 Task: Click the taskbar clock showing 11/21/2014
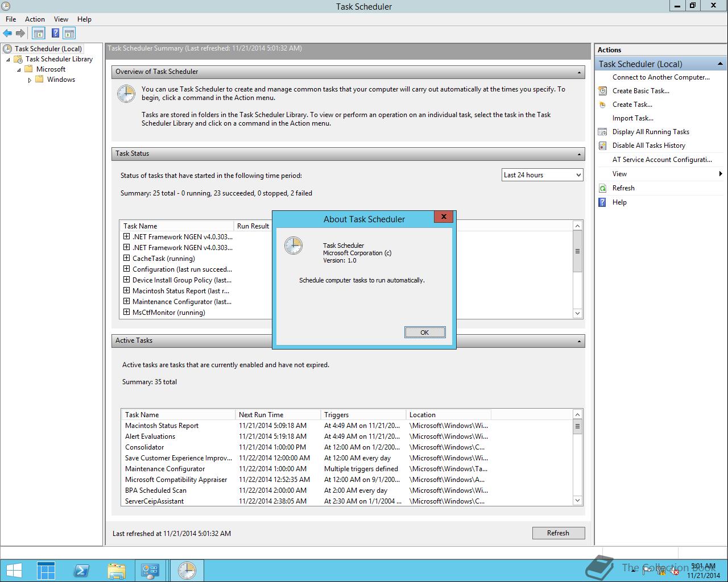point(703,571)
